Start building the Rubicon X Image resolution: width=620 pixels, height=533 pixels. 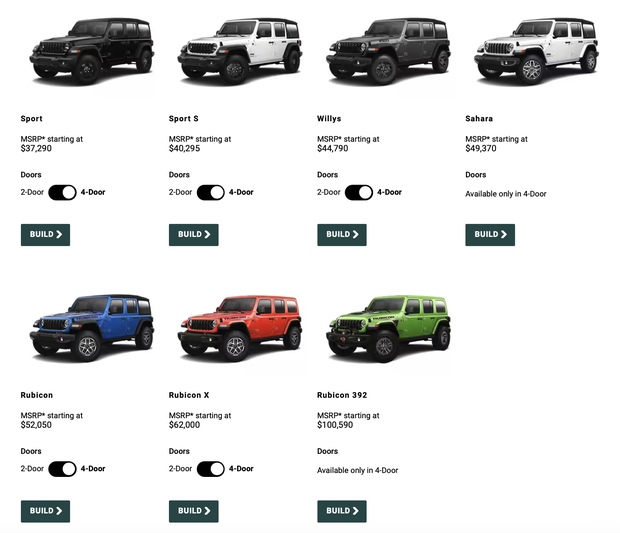pos(194,511)
